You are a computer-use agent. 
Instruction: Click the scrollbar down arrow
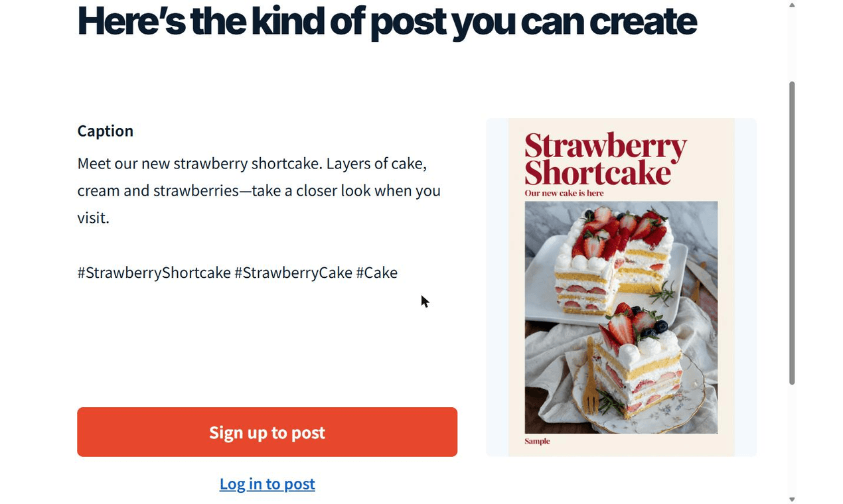792,499
